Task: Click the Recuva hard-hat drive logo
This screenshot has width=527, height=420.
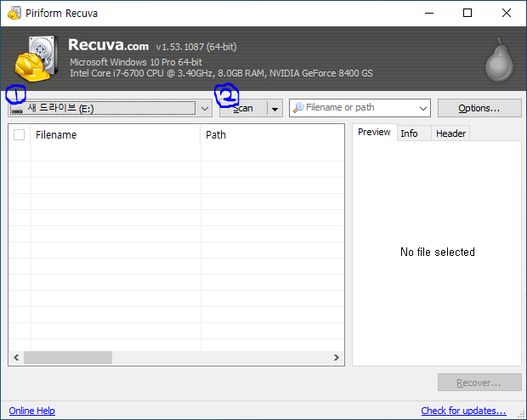Action: click(x=36, y=59)
